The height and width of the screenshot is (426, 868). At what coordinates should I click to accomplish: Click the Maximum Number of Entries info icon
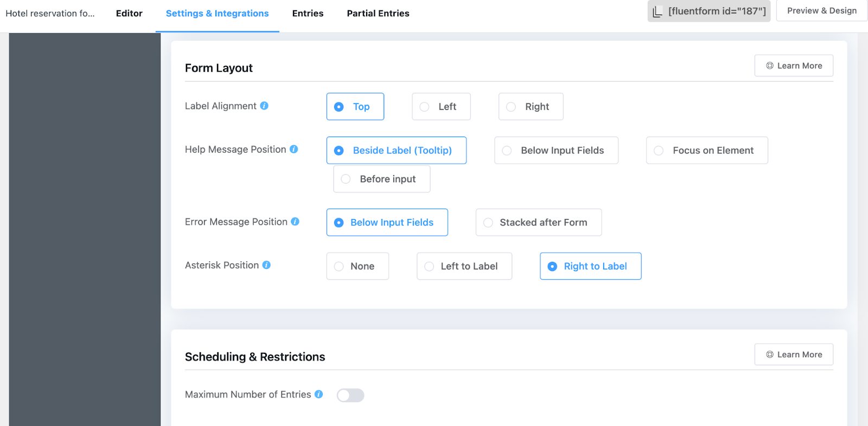click(319, 394)
